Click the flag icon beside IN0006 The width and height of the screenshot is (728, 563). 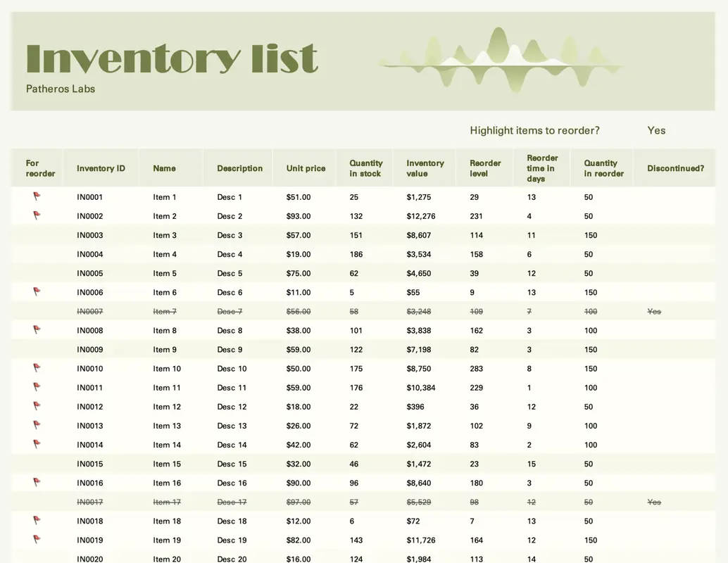point(37,292)
